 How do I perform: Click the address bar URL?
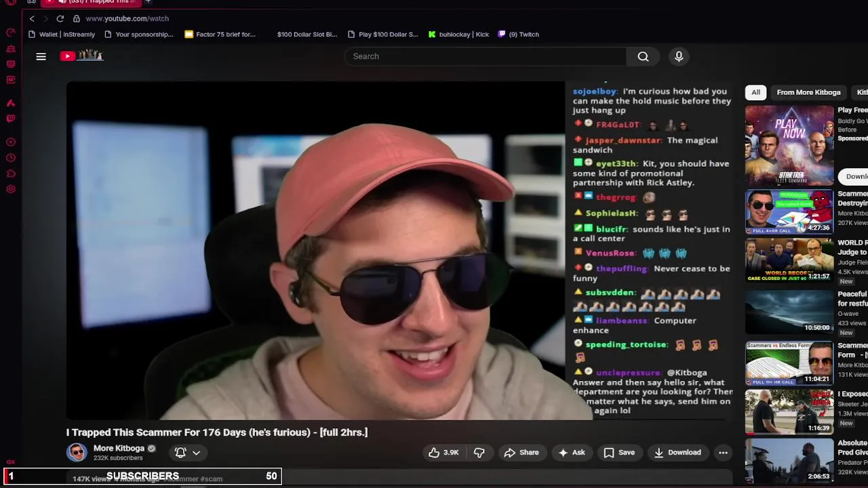(x=127, y=18)
